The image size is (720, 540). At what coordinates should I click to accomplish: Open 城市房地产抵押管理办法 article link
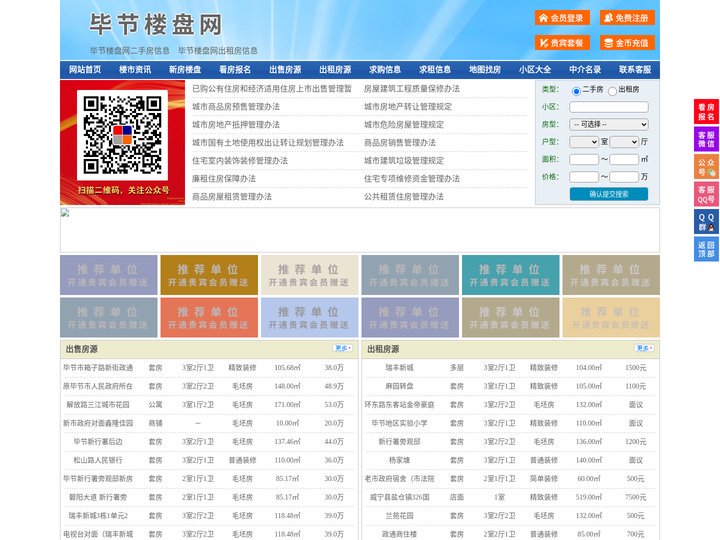click(x=236, y=124)
